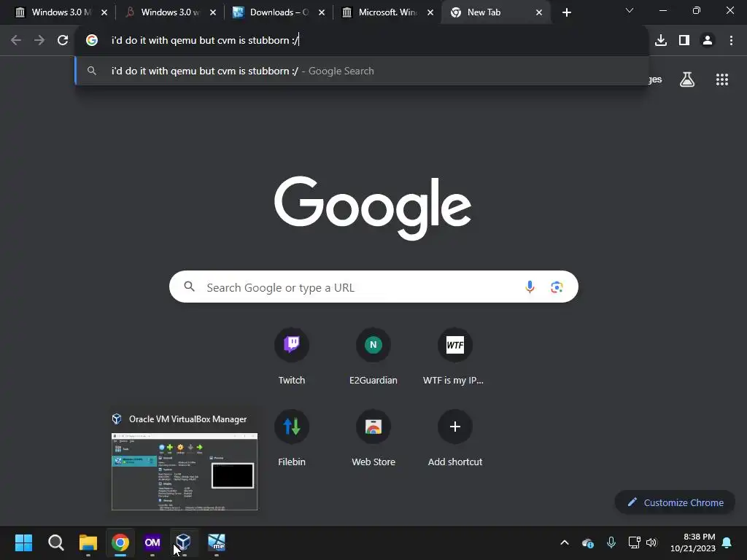This screenshot has width=747, height=560.
Task: Open the notifications bell
Action: pos(727,542)
